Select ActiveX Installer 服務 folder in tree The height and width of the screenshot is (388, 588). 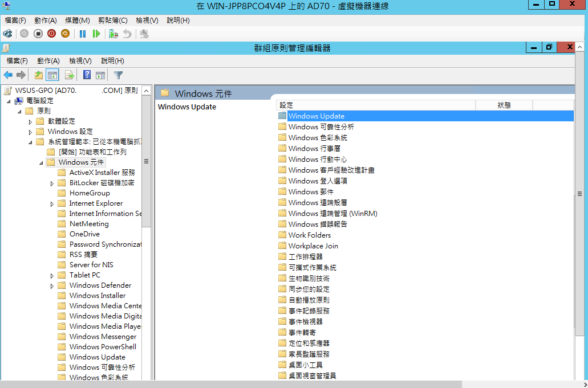(x=102, y=172)
